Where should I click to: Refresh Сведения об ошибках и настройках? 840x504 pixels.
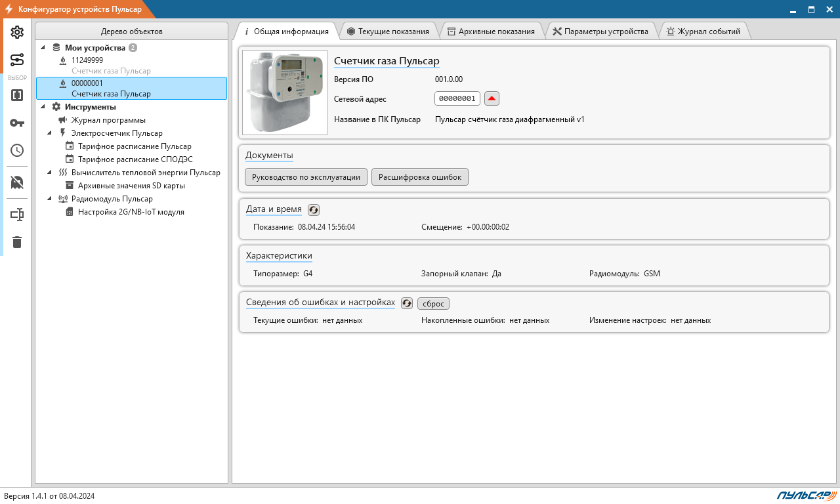[407, 303]
